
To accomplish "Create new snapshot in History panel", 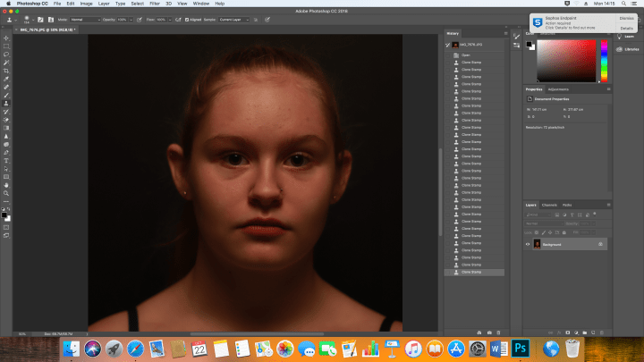I will point(489,333).
